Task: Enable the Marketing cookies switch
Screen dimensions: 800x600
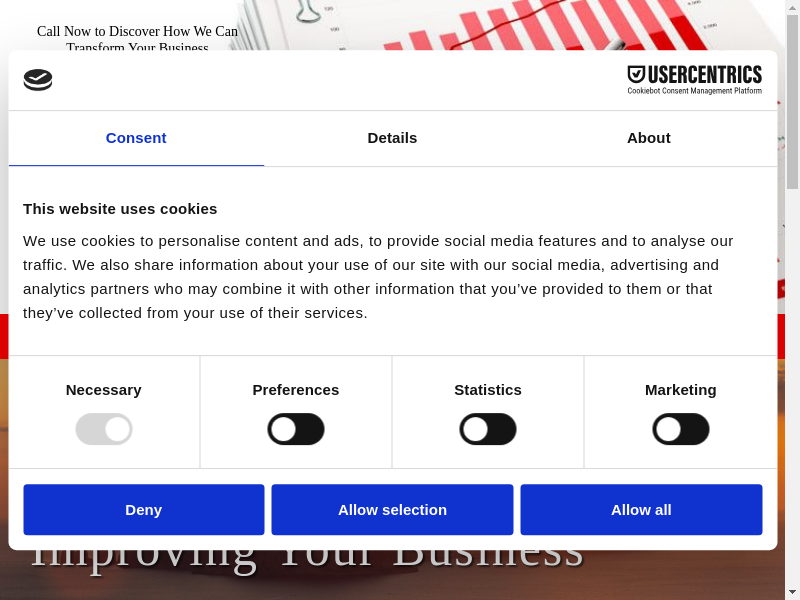Action: 681,429
